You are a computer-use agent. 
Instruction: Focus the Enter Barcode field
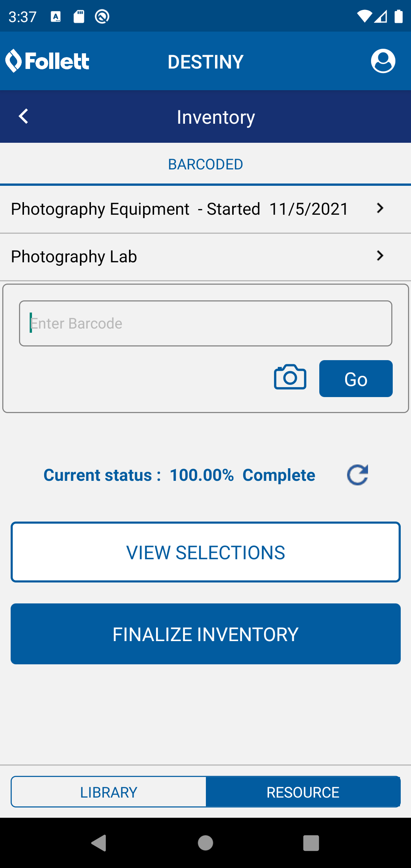coord(205,324)
